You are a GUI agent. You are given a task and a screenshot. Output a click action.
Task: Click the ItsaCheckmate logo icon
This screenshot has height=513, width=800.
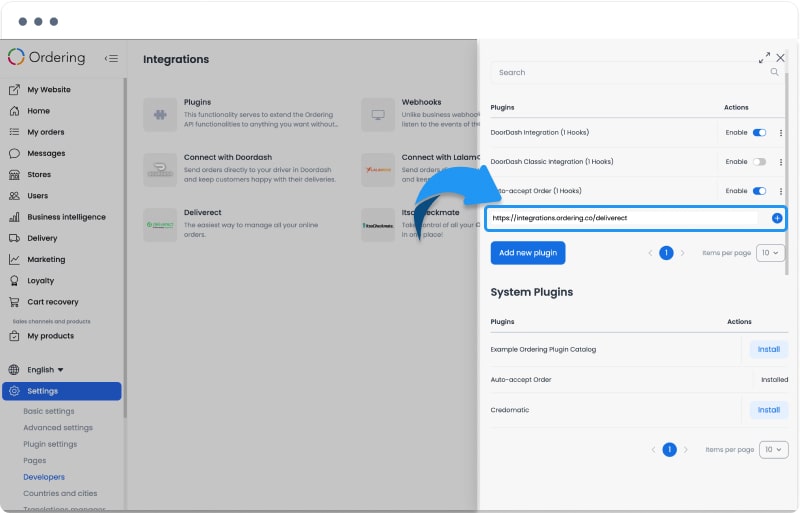pyautogui.click(x=378, y=225)
